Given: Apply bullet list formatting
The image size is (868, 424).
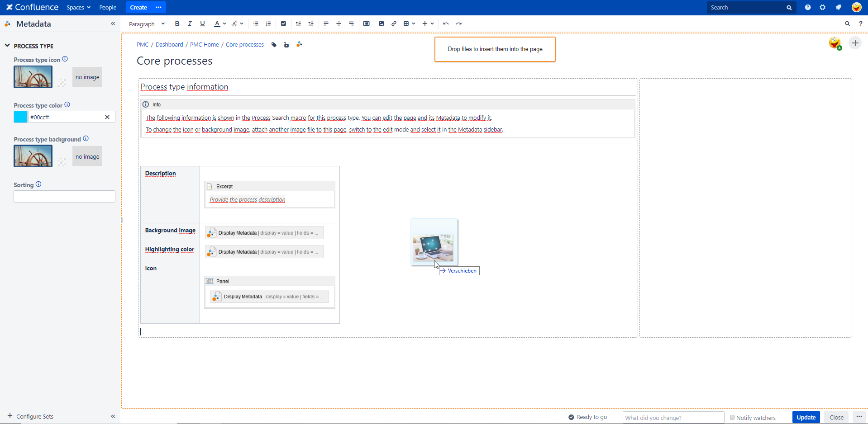Looking at the screenshot, I should (256, 24).
